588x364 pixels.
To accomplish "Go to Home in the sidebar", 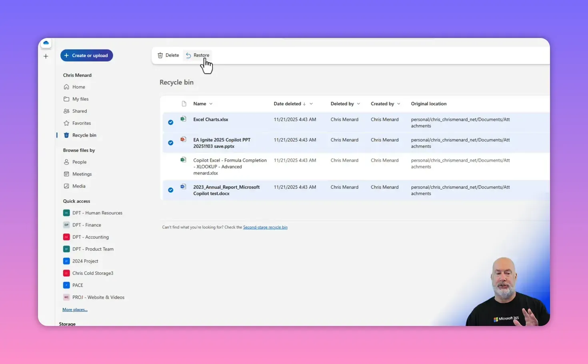I will pos(79,87).
